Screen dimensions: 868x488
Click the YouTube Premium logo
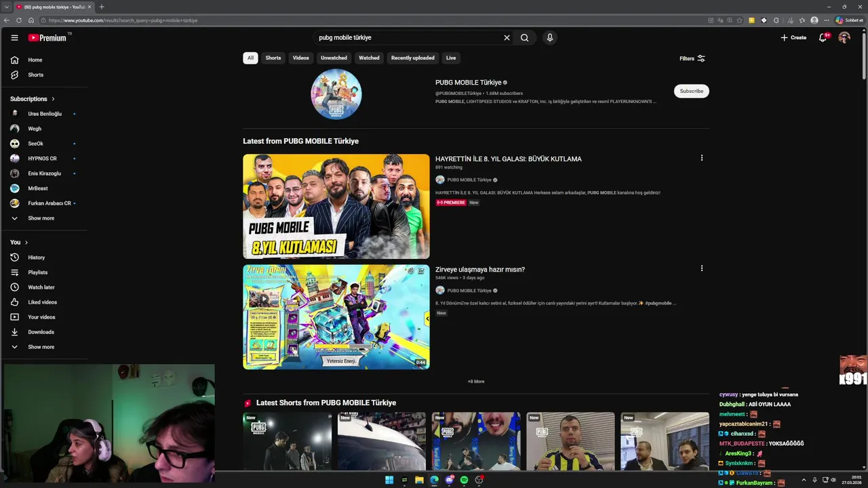(47, 38)
